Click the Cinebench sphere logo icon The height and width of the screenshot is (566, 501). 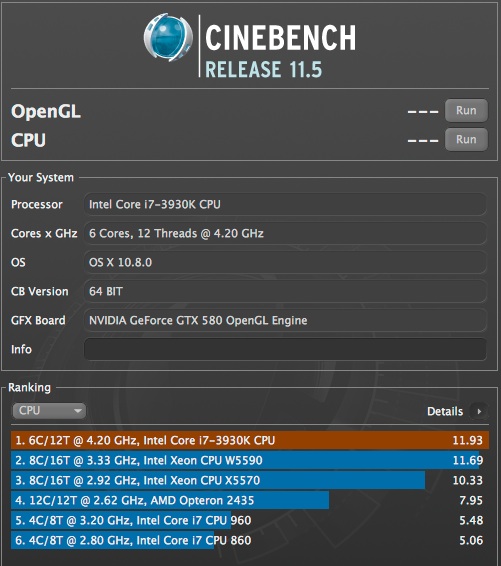168,37
